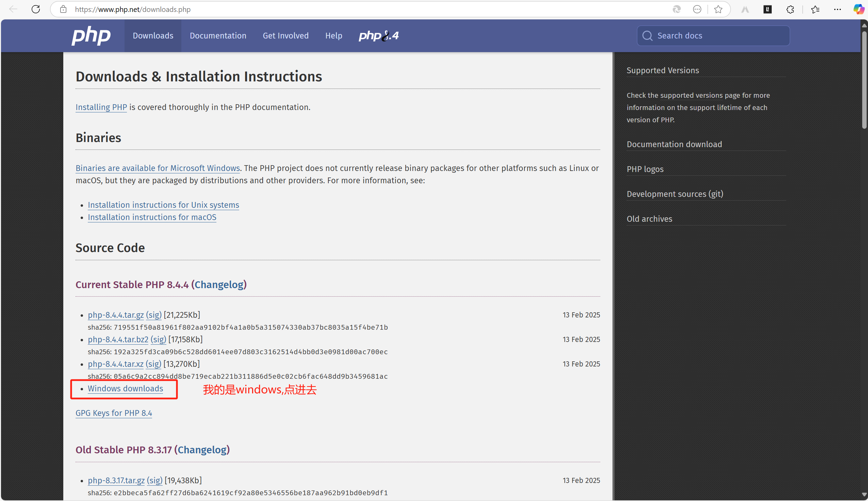Viewport: 868px width, 501px height.
Task: Open Installation instructions for macOS
Action: (152, 217)
